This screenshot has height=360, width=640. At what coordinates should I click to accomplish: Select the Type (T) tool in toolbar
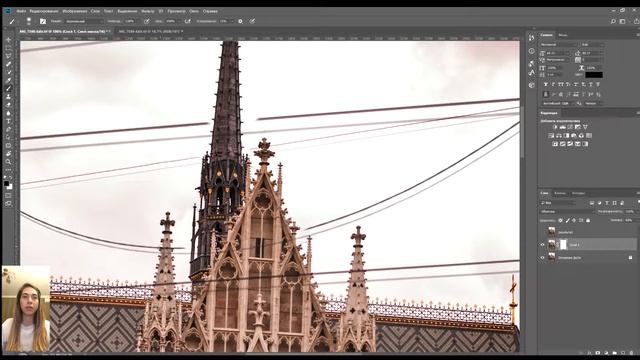pyautogui.click(x=8, y=121)
